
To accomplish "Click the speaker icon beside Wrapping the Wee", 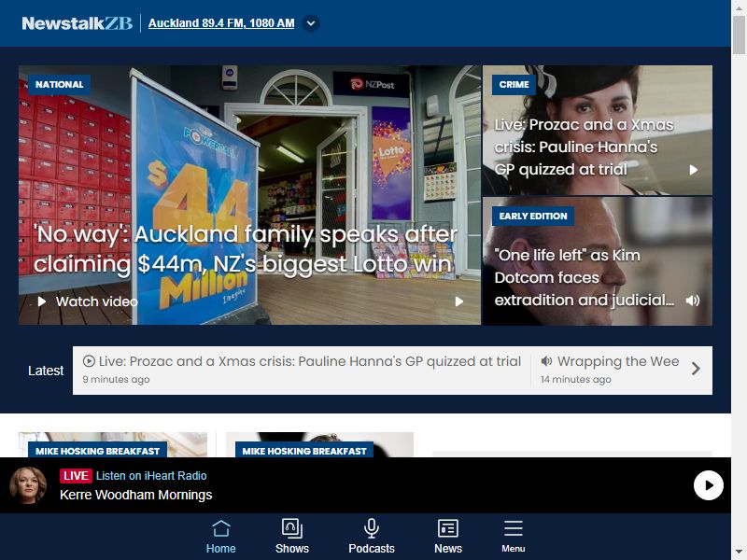I will click(546, 361).
